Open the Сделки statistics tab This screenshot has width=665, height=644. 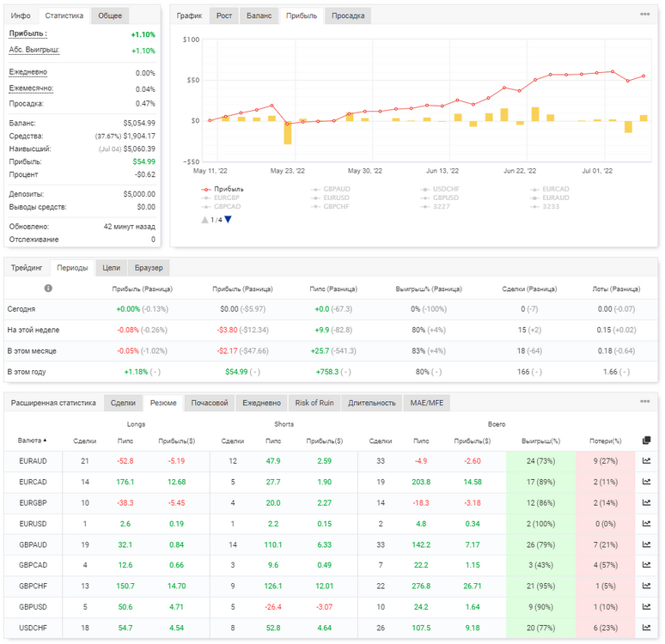(x=123, y=403)
